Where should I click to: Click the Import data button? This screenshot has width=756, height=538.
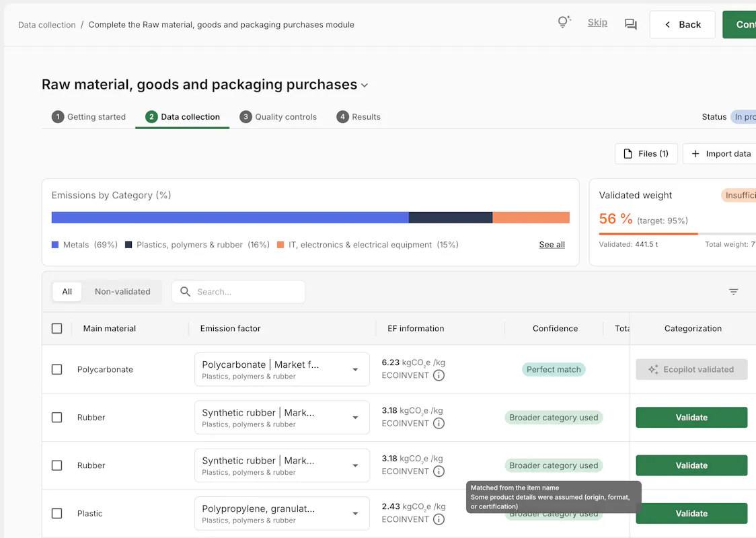pyautogui.click(x=720, y=154)
